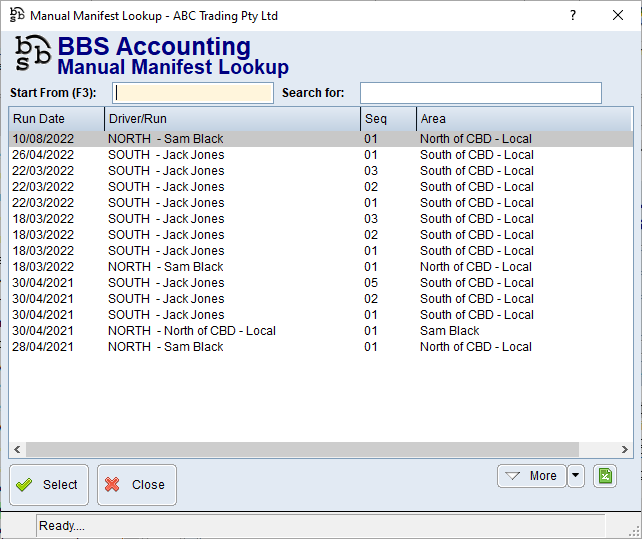Open the More button menu
This screenshot has height=539, width=642.
tap(531, 476)
